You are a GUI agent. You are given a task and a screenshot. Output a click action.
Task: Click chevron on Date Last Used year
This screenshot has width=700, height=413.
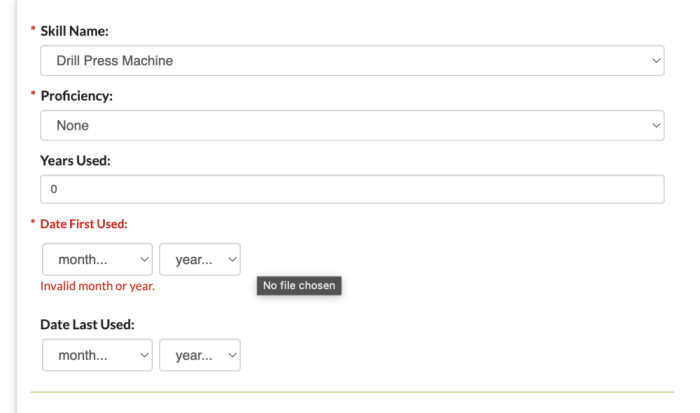(232, 355)
